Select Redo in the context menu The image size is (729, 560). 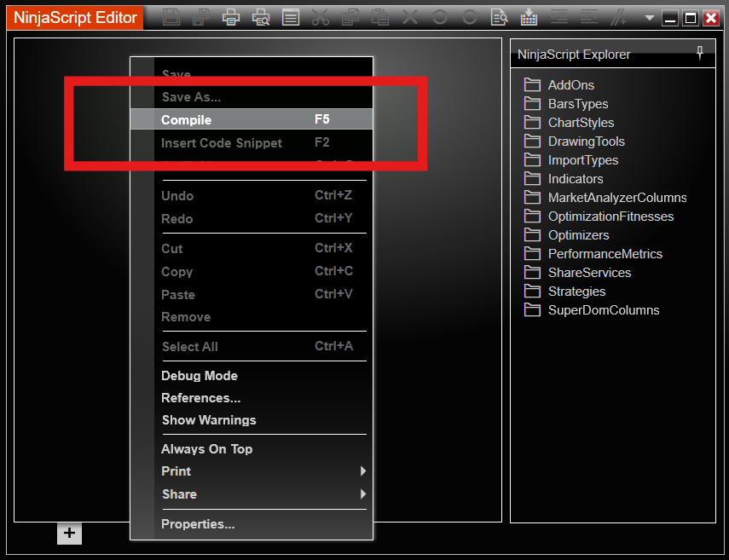tap(252, 218)
